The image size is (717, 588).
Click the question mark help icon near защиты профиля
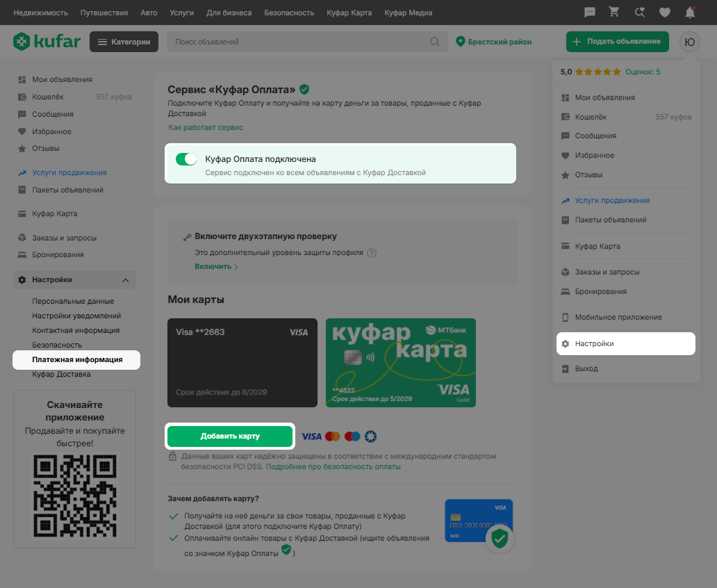click(x=372, y=252)
